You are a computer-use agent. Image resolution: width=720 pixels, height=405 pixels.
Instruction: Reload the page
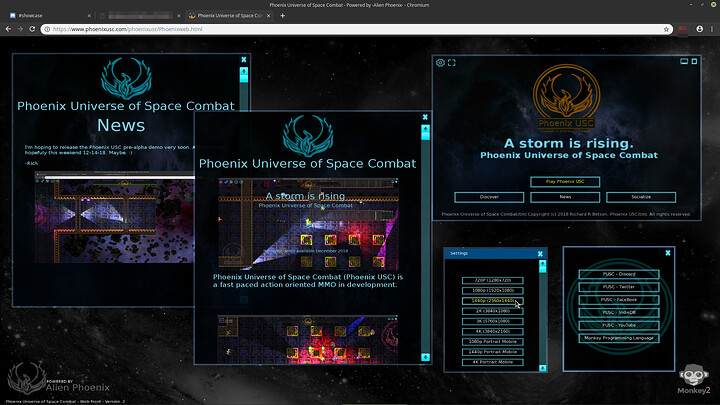point(32,29)
